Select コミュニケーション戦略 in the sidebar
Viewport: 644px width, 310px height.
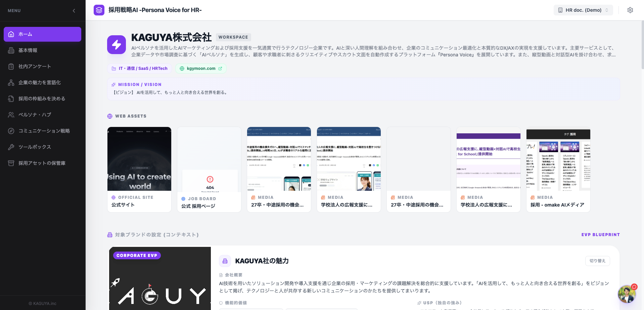(42, 131)
